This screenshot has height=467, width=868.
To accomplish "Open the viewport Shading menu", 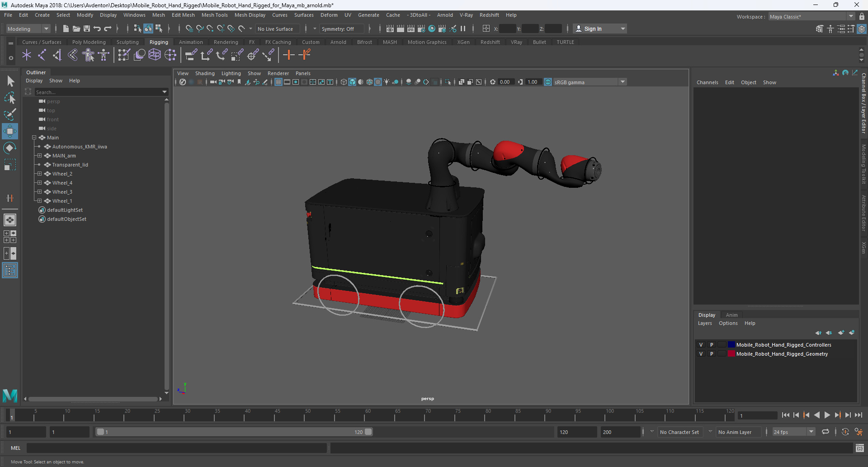I will point(205,73).
